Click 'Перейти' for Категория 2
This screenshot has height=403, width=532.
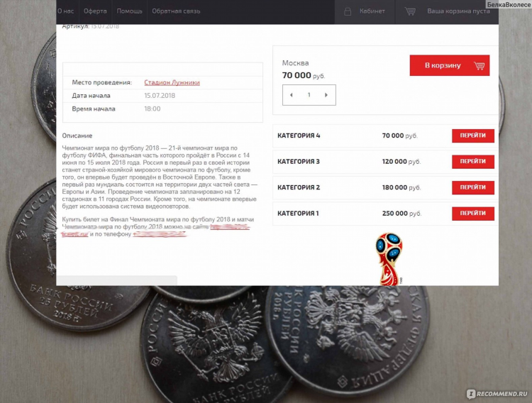tap(473, 187)
